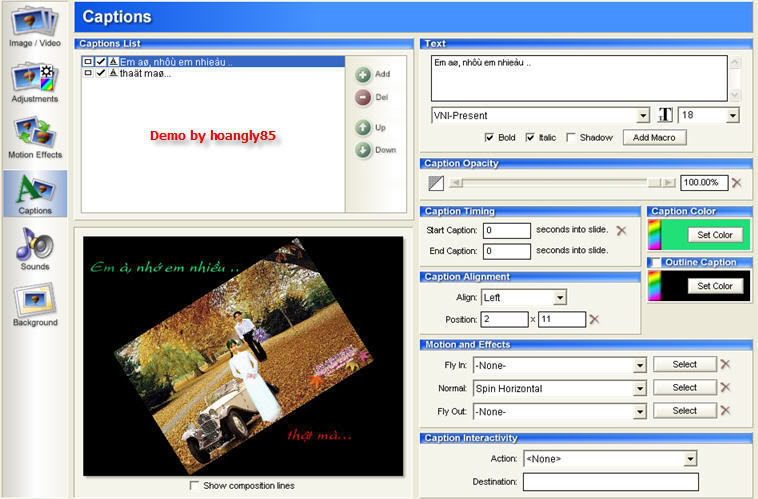758x499 pixels.
Task: Reset caption opacity with red X
Action: click(736, 183)
